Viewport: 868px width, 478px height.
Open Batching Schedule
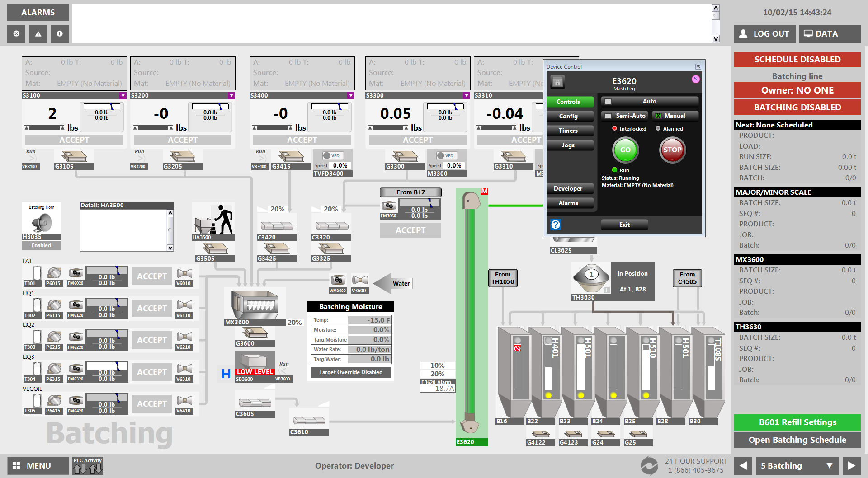point(797,440)
